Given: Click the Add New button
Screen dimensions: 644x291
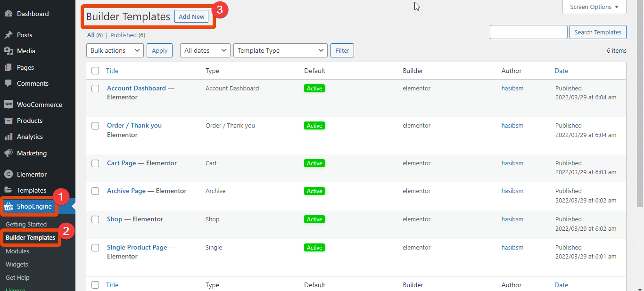Looking at the screenshot, I should click(x=191, y=16).
